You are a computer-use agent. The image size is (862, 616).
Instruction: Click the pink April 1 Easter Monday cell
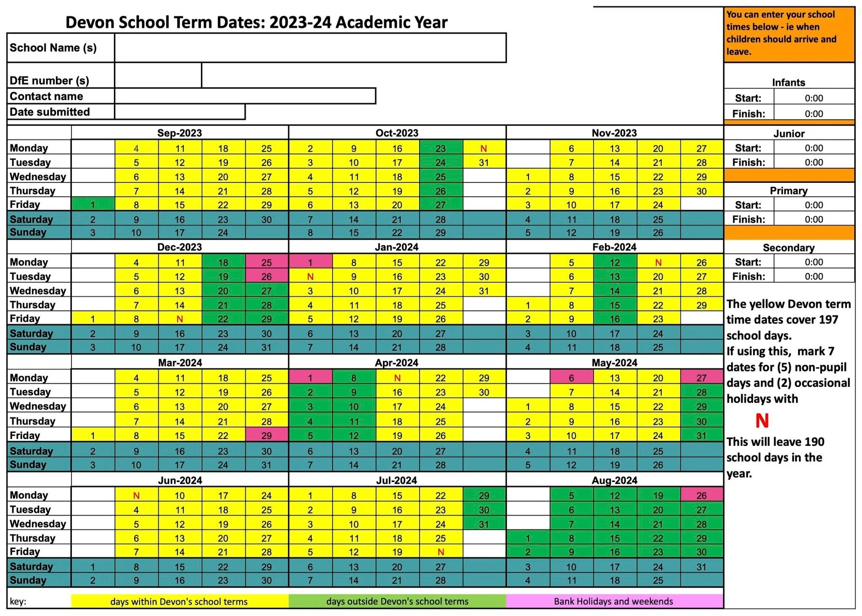310,378
